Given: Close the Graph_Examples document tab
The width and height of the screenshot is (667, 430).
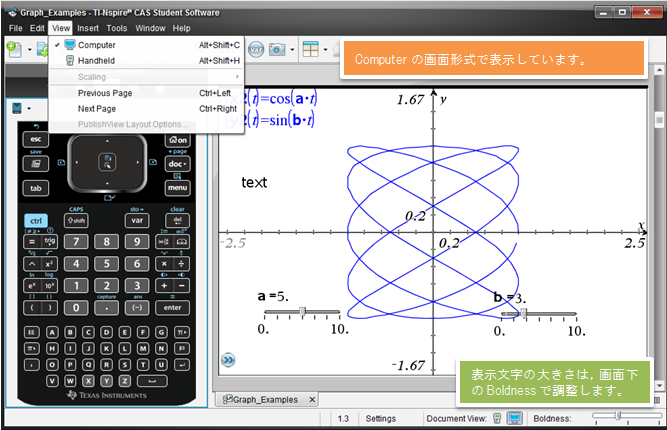Looking at the screenshot, I should pos(312,399).
